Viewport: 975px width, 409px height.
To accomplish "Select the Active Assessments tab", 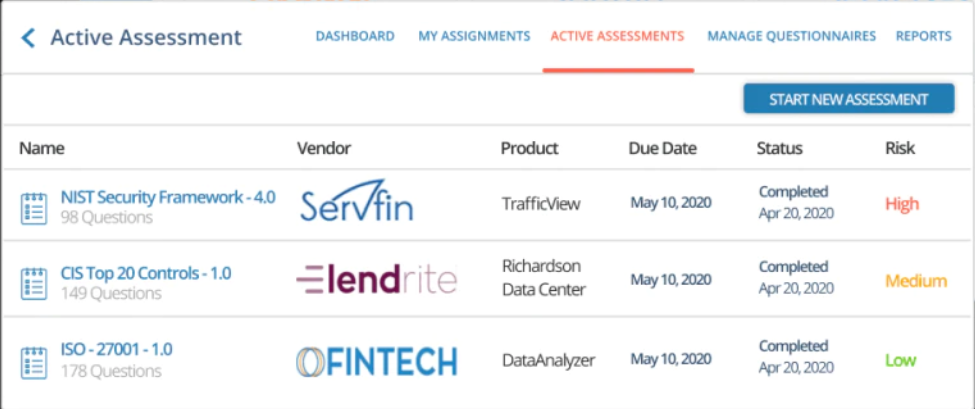I will point(617,36).
